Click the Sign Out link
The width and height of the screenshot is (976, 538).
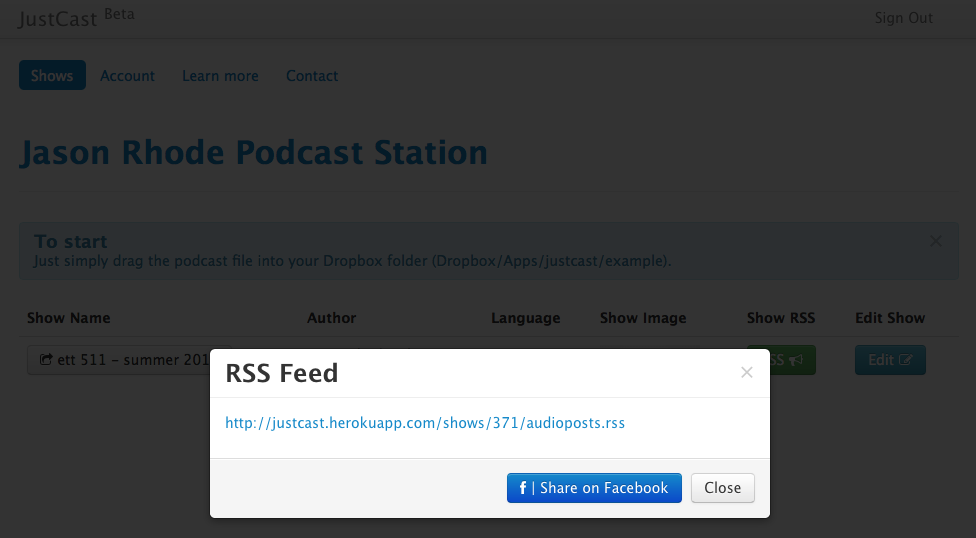pos(904,18)
